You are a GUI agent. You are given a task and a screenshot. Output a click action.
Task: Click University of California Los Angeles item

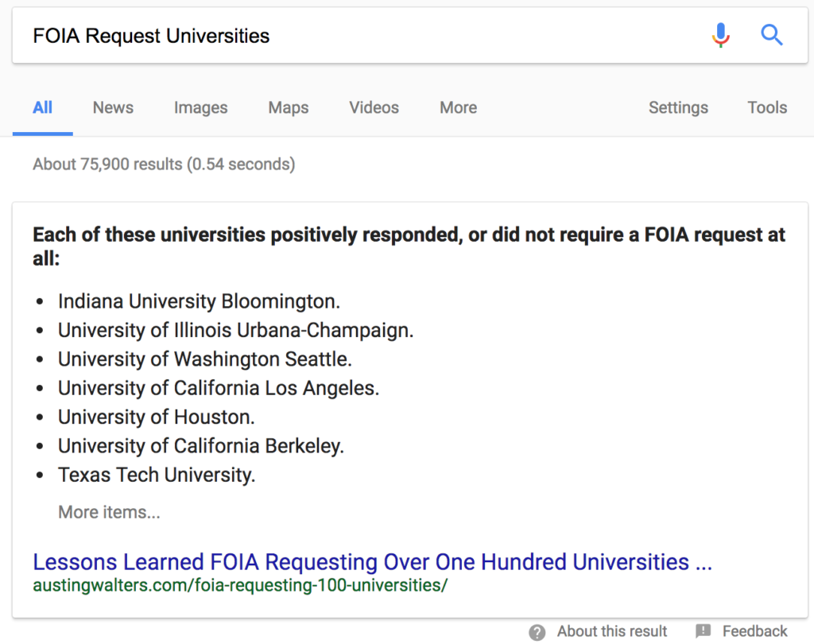click(219, 388)
